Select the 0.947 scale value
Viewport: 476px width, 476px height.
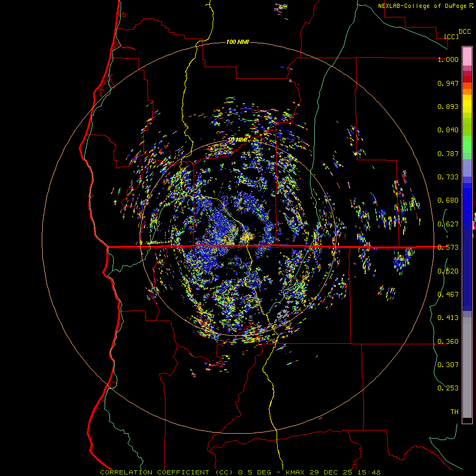(448, 83)
